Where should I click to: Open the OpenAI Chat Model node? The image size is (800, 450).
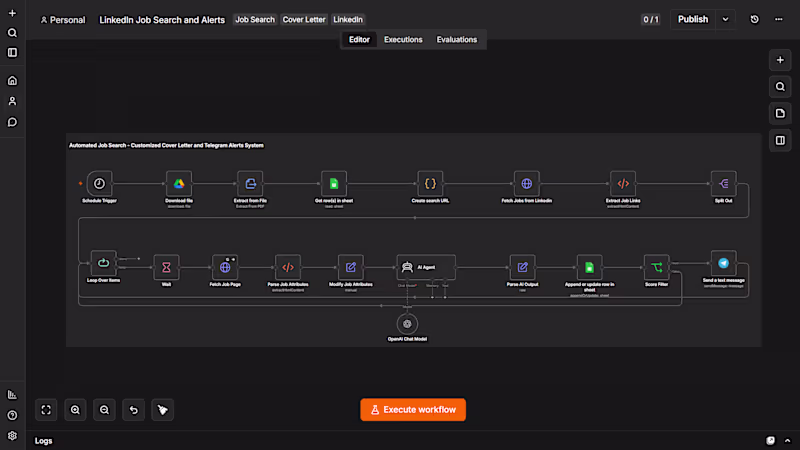[407, 324]
